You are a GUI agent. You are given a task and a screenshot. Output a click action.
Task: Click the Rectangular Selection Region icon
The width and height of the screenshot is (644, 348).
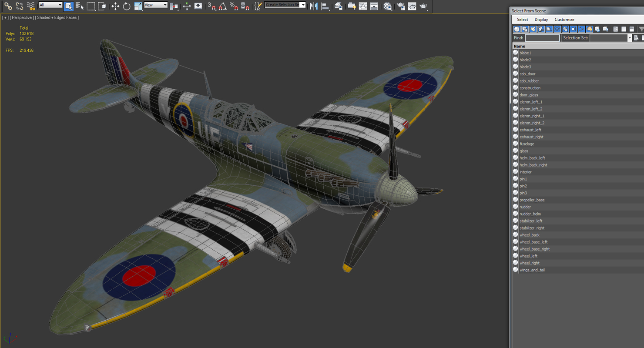point(91,6)
